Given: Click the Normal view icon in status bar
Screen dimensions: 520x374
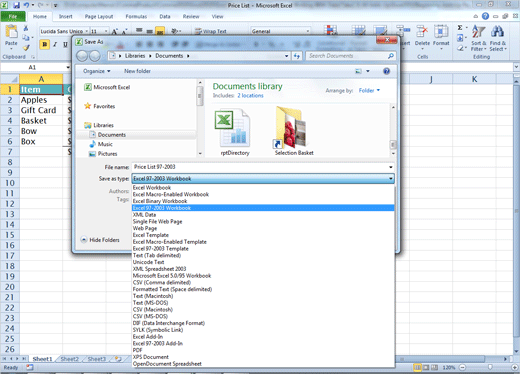Looking at the screenshot, I should 417,367.
